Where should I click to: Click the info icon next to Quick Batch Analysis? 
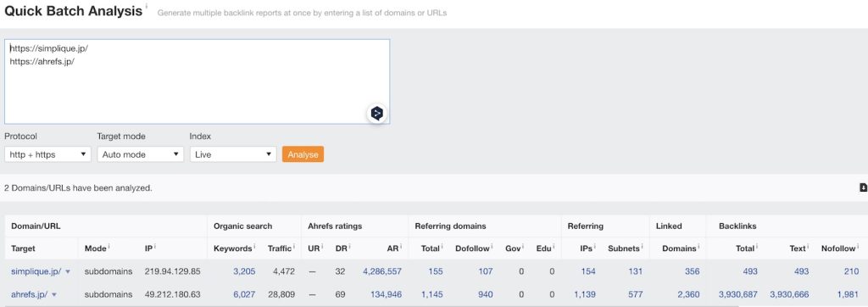point(147,7)
